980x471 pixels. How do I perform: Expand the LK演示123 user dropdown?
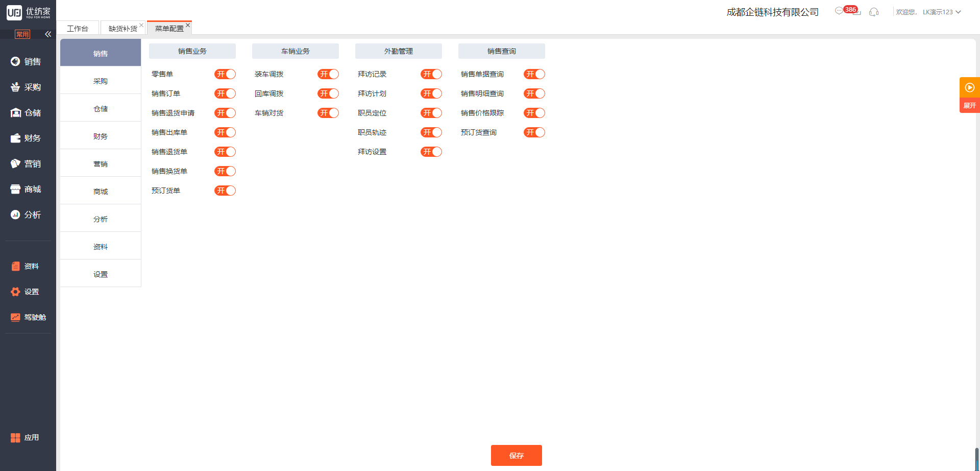coord(942,12)
